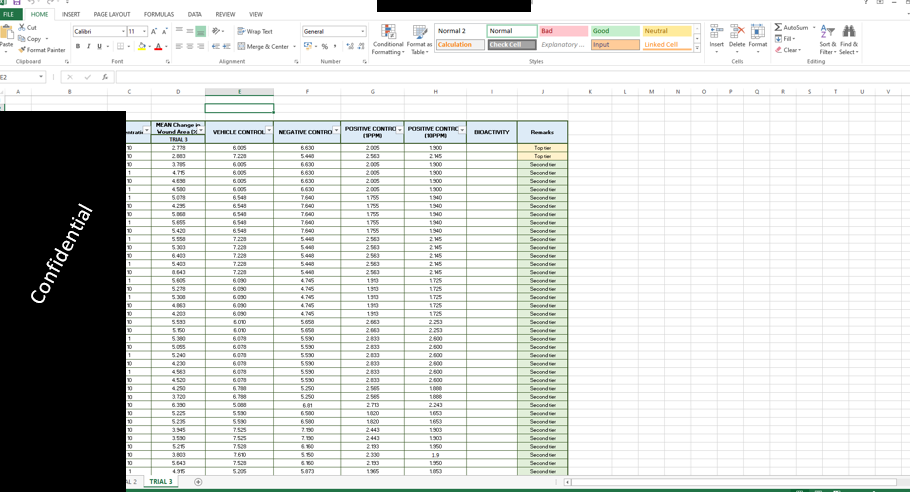
Task: Toggle Italic formatting
Action: click(x=88, y=46)
